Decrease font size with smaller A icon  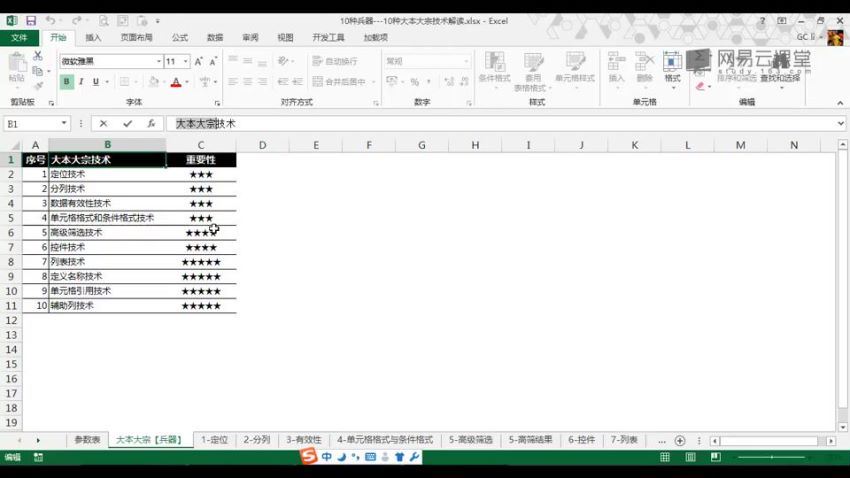tap(213, 62)
